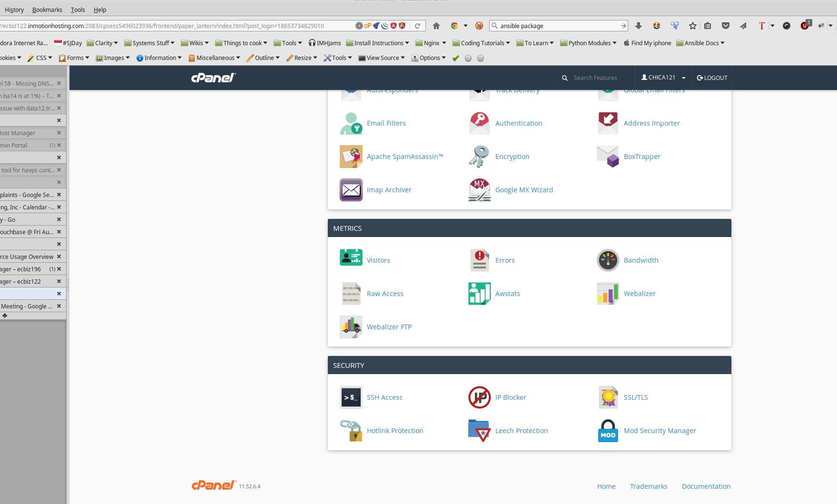
Task: Open the SSH Access terminal icon
Action: [351, 397]
